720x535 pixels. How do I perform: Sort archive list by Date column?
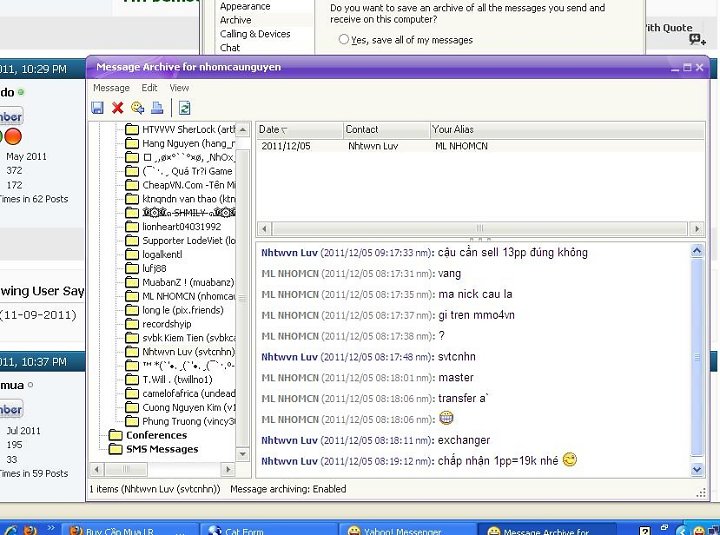point(298,130)
